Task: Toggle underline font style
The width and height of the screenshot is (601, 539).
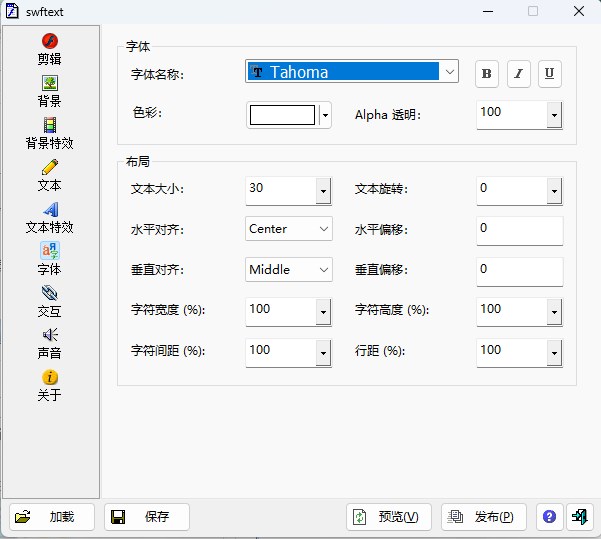Action: coord(550,74)
